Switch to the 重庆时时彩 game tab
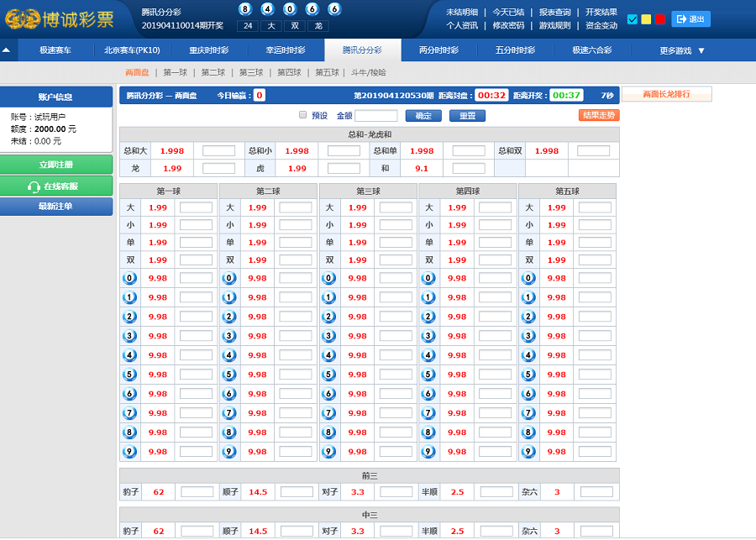This screenshot has height=540, width=756. coord(208,50)
